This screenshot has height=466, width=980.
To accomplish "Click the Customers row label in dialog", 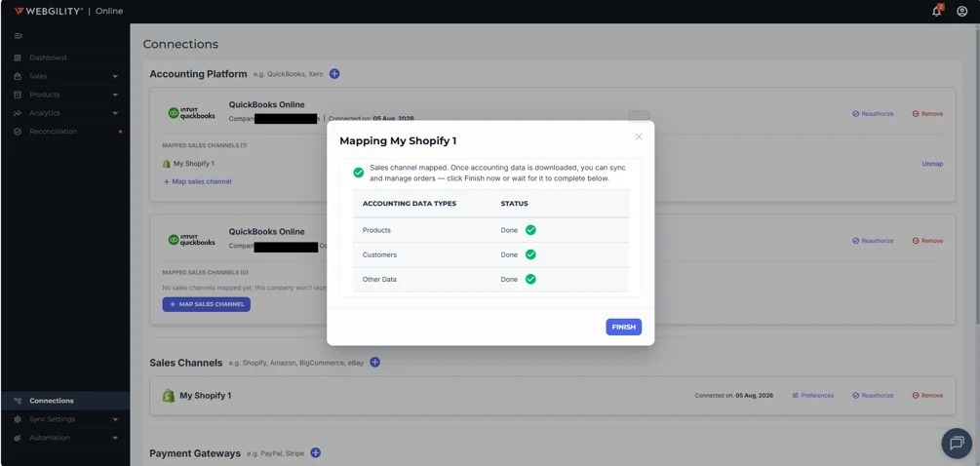I will pyautogui.click(x=379, y=254).
